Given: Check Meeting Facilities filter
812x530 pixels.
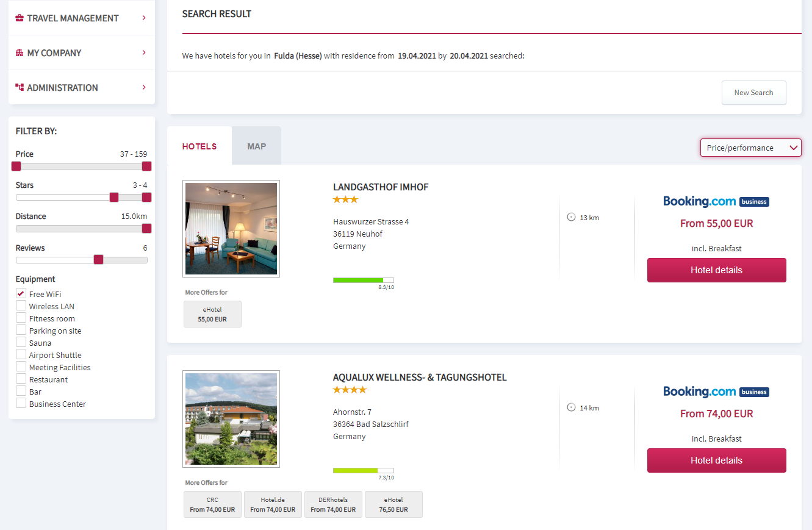Looking at the screenshot, I should [x=21, y=367].
